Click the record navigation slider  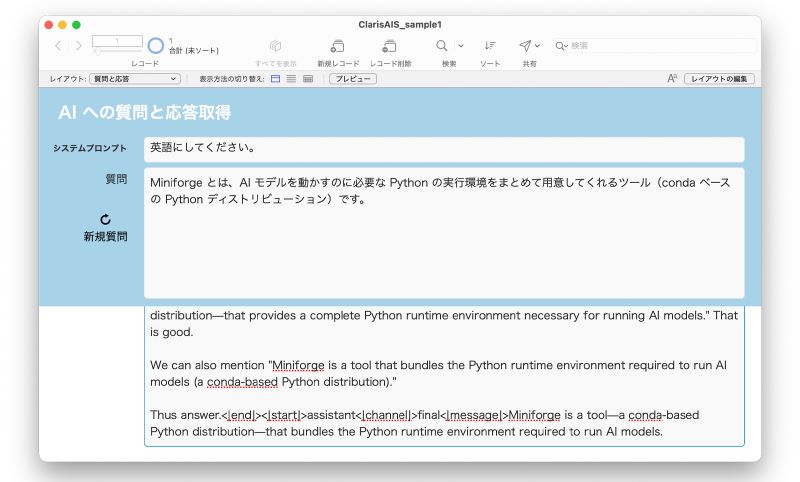(117, 51)
